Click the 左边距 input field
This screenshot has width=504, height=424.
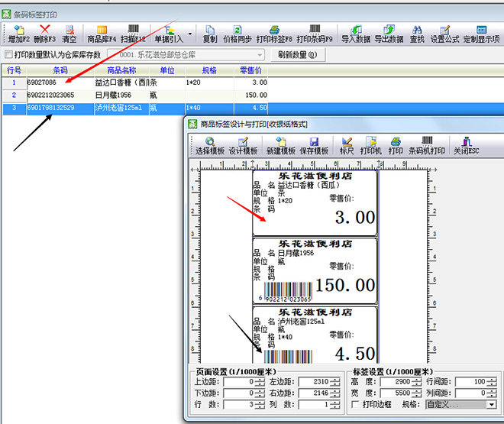315,381
